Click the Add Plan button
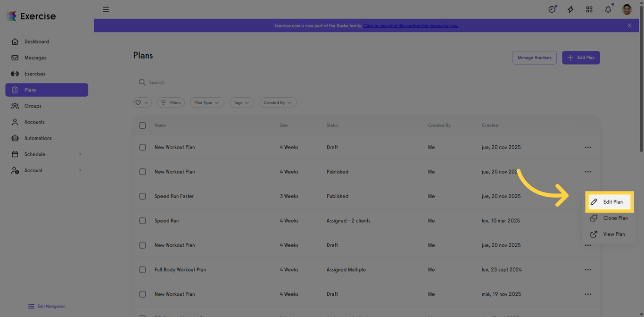Image resolution: width=644 pixels, height=317 pixels. [x=581, y=57]
